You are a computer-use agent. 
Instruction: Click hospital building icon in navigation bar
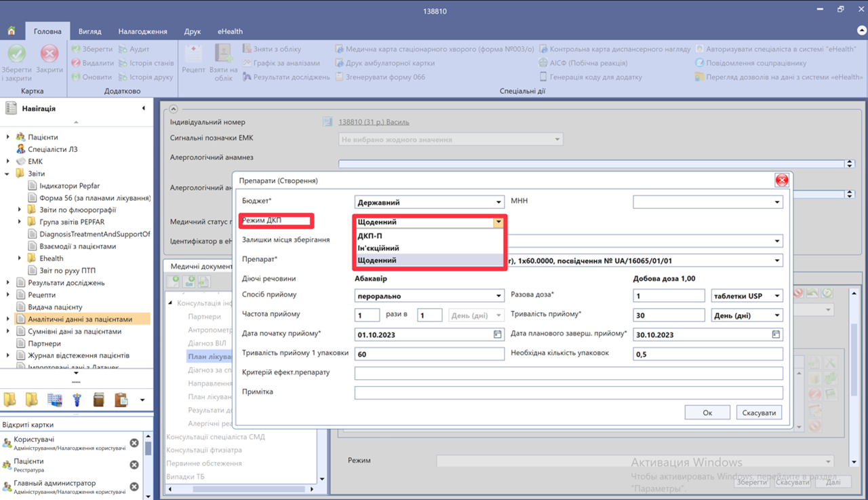coord(55,400)
